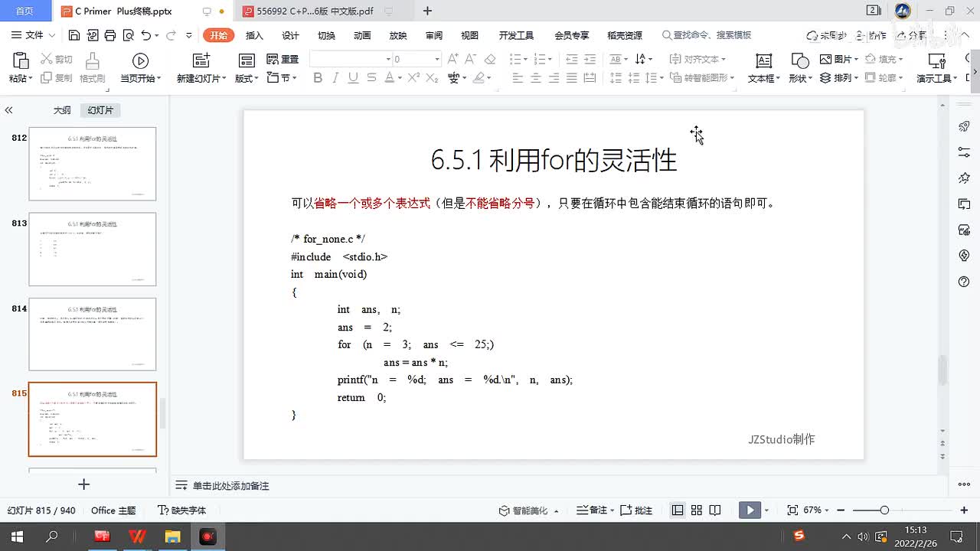Screen dimensions: 980x551
Task: Switch to Normal view in status bar
Action: 678,510
